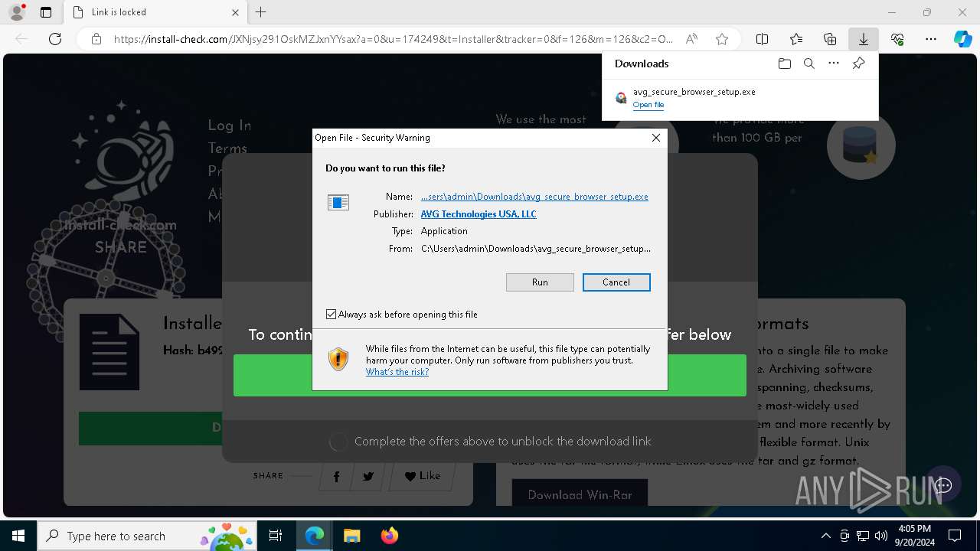Go back to the previous page

21,39
